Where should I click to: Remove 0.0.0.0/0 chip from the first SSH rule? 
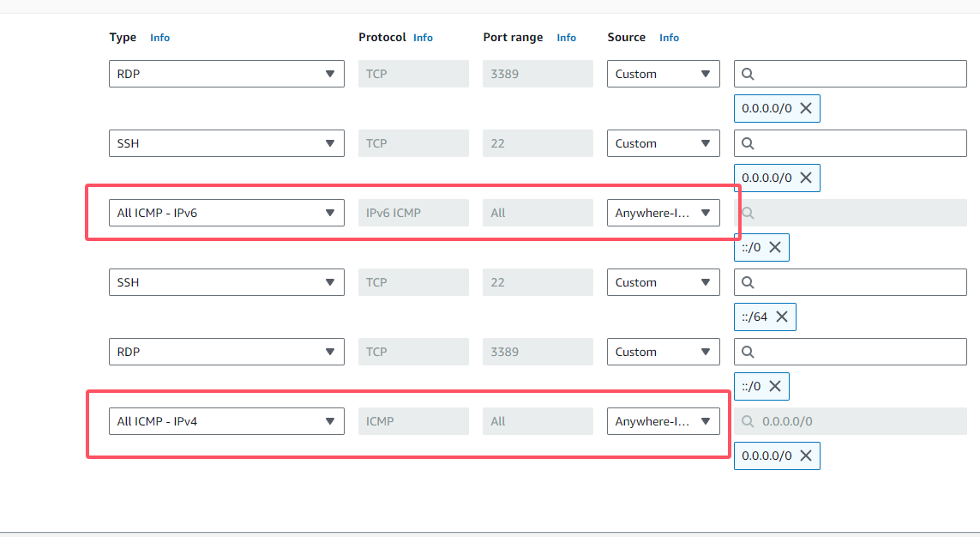pos(805,178)
